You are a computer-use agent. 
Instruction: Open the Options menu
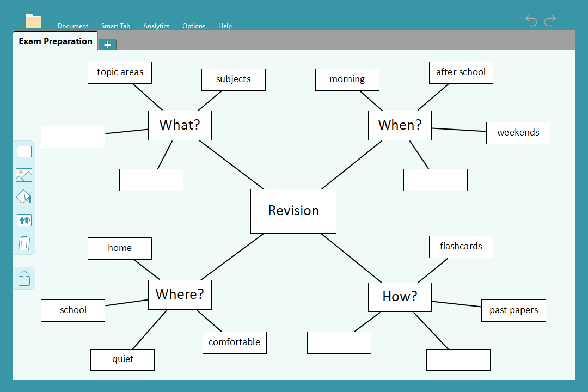[x=194, y=26]
